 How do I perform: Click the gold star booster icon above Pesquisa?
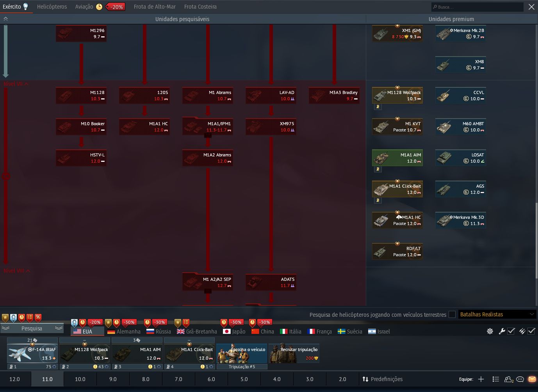tap(5, 318)
